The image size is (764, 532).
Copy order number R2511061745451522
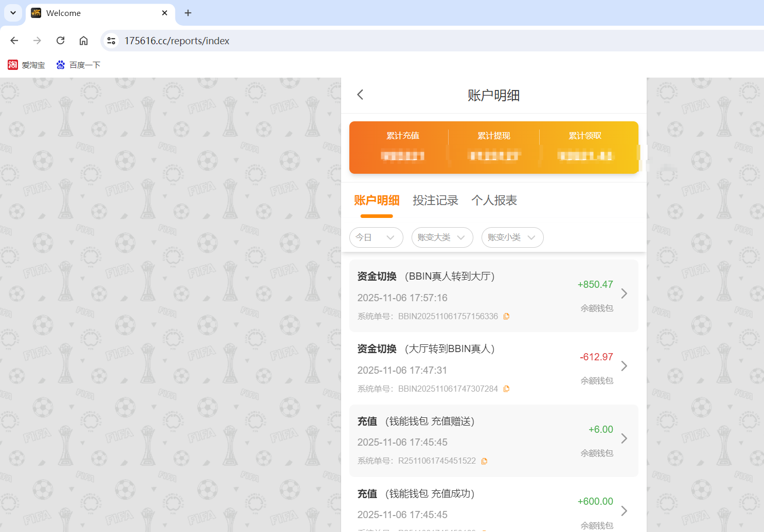pyautogui.click(x=484, y=461)
